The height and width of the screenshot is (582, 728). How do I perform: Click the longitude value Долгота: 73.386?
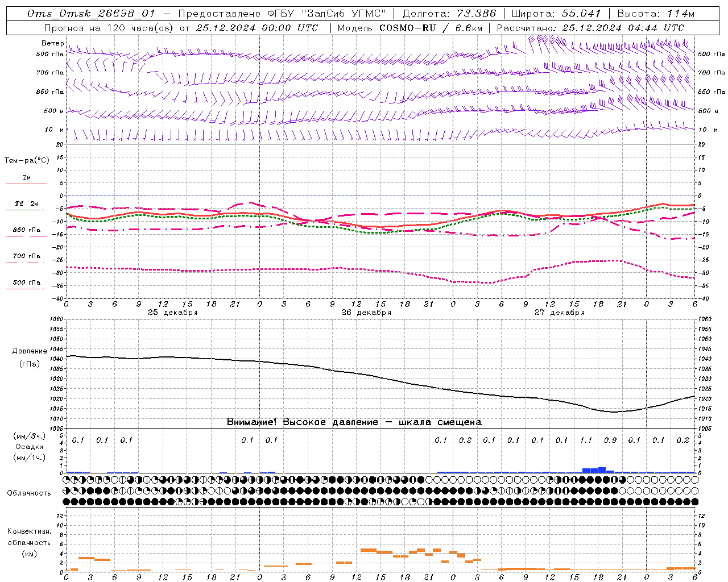coord(449,14)
